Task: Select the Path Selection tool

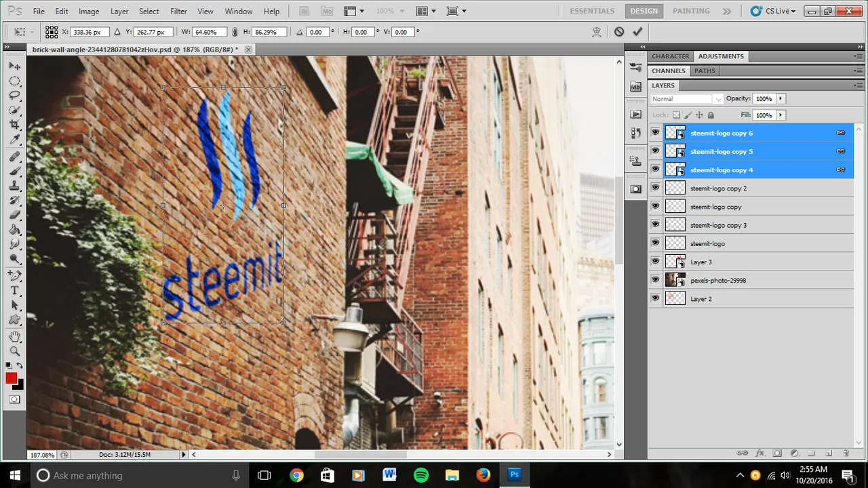Action: 14,306
